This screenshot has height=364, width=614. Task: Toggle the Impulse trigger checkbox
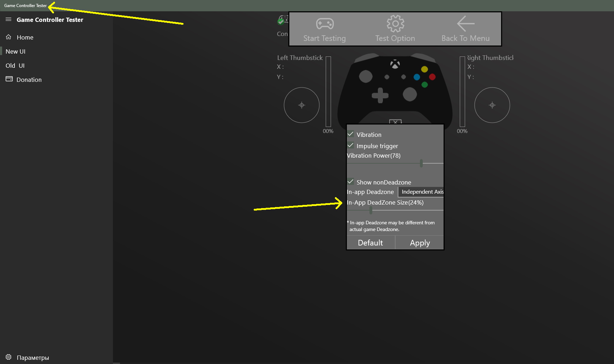pos(351,145)
